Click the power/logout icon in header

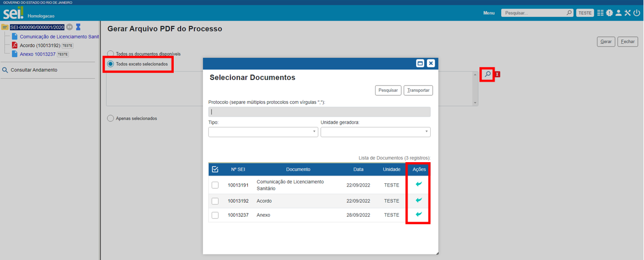click(636, 13)
